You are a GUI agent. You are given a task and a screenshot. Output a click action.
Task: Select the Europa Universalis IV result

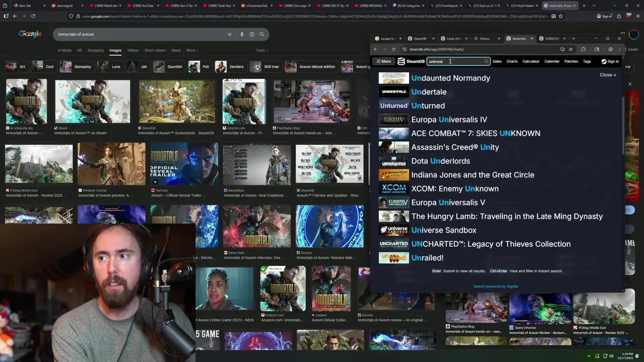click(x=497, y=120)
